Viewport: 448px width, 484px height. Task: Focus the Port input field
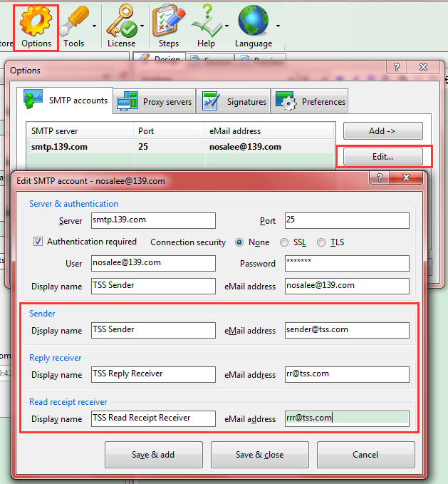coord(347,220)
